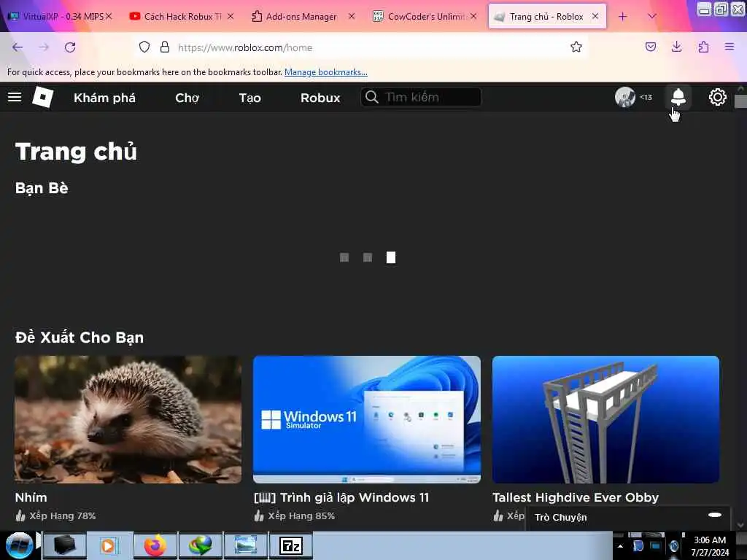Click the Nhím game title
Screen dimensions: 747x560
31,497
